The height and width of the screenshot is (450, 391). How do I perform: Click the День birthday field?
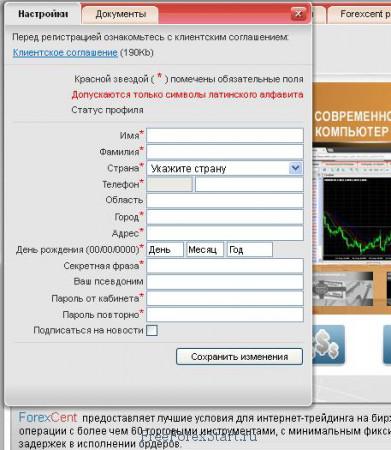click(x=165, y=250)
